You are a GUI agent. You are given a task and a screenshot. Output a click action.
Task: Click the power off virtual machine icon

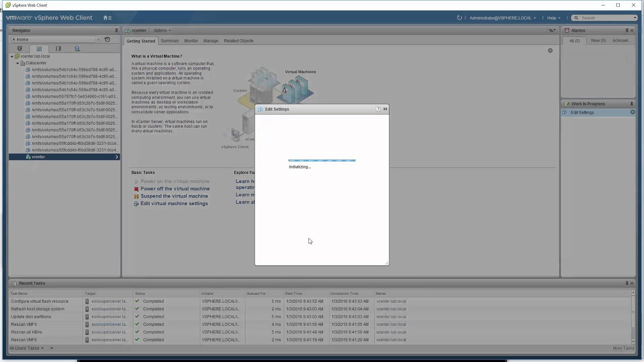tap(136, 189)
